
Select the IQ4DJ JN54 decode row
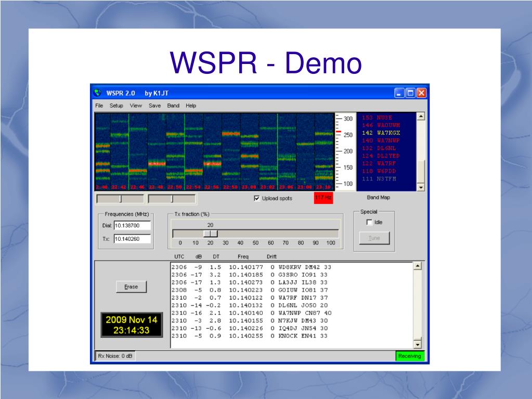(x=250, y=328)
